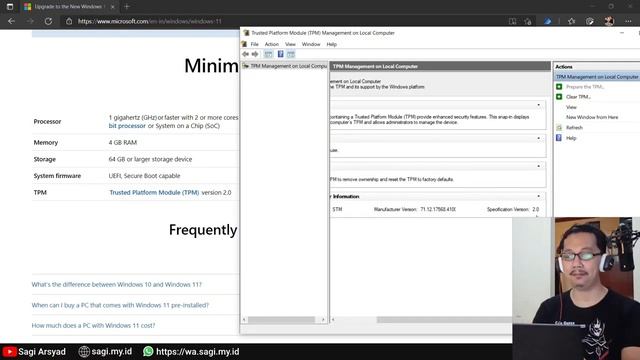The height and width of the screenshot is (360, 640).
Task: Open the View menu in TPM window
Action: 290,44
